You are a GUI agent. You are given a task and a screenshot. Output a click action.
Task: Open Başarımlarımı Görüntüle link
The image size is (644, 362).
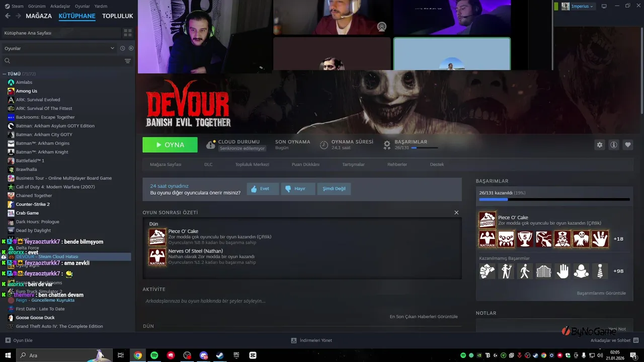point(601,293)
